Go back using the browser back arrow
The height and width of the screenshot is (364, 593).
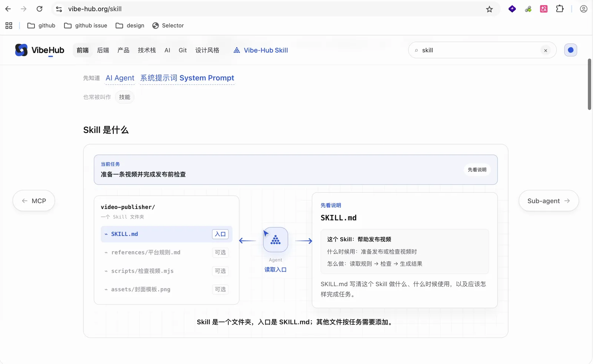tap(8, 9)
